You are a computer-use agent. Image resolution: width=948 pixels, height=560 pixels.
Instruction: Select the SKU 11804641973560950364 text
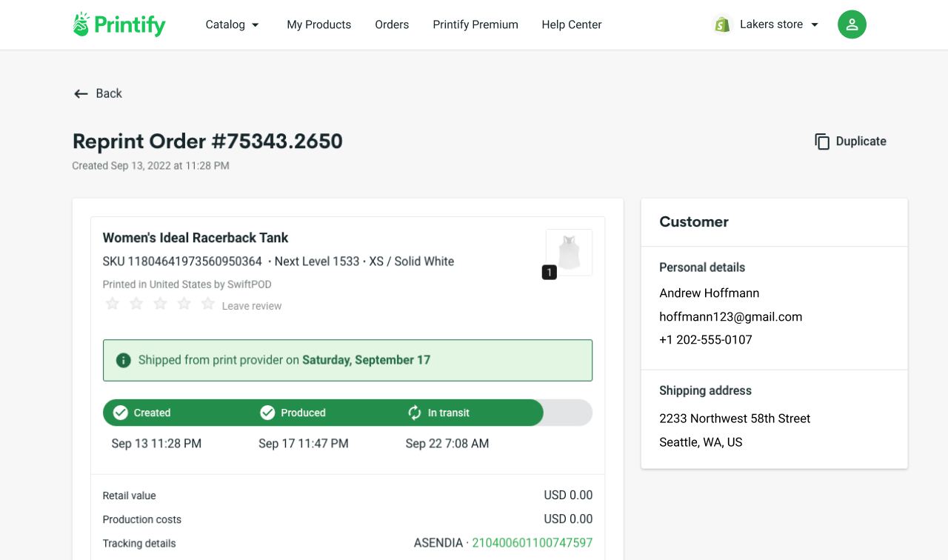182,261
